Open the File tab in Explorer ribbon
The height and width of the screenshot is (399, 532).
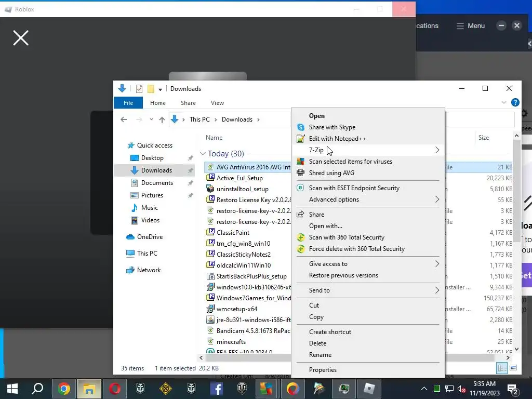coord(128,103)
